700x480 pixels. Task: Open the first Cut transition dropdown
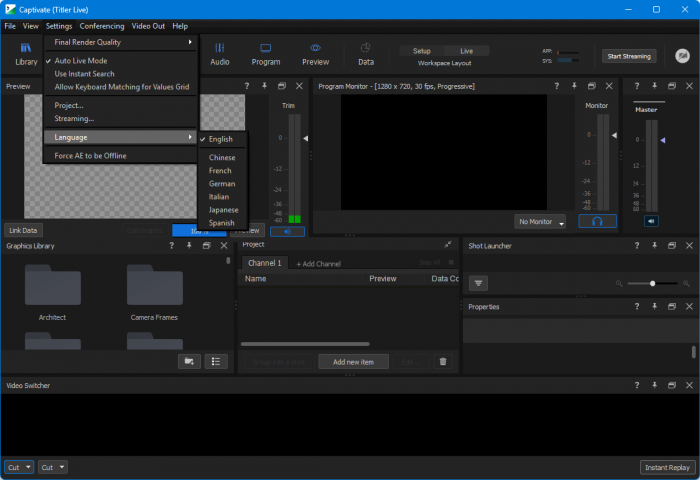tap(19, 467)
